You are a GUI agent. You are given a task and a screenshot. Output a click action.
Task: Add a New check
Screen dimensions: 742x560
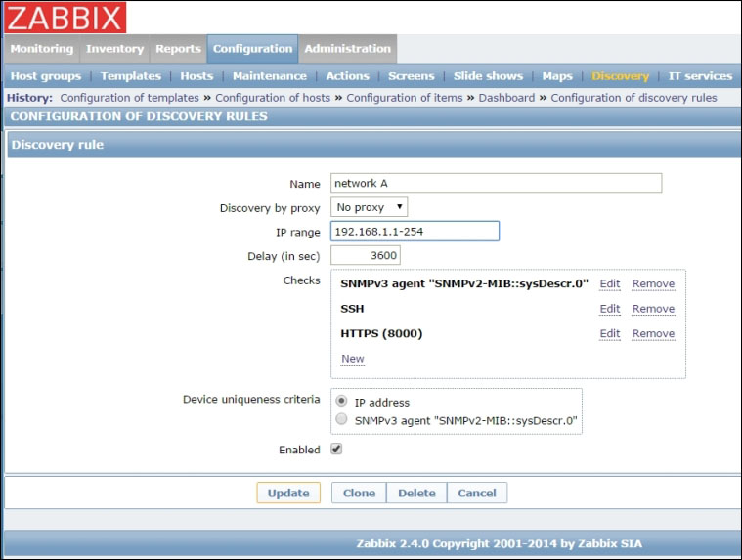352,359
